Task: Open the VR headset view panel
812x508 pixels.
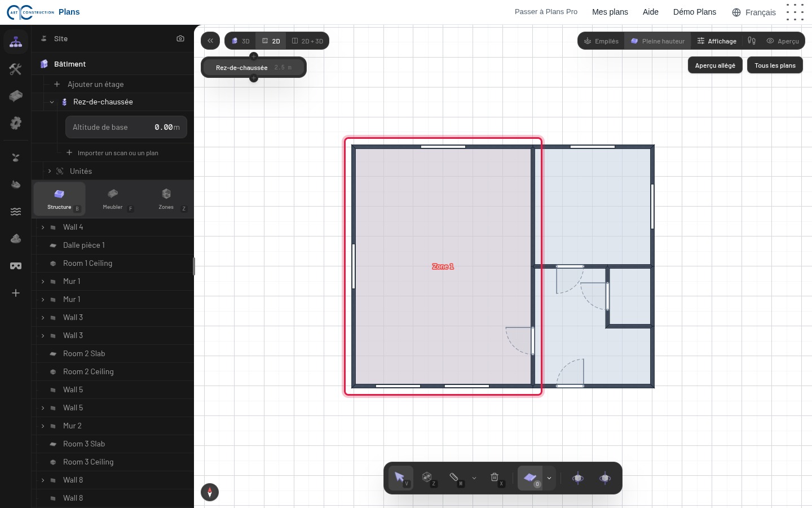Action: tap(16, 266)
